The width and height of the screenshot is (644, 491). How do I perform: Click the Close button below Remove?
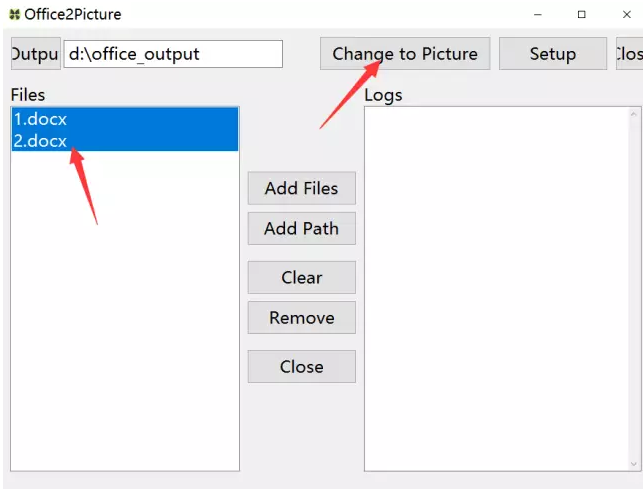pyautogui.click(x=301, y=367)
